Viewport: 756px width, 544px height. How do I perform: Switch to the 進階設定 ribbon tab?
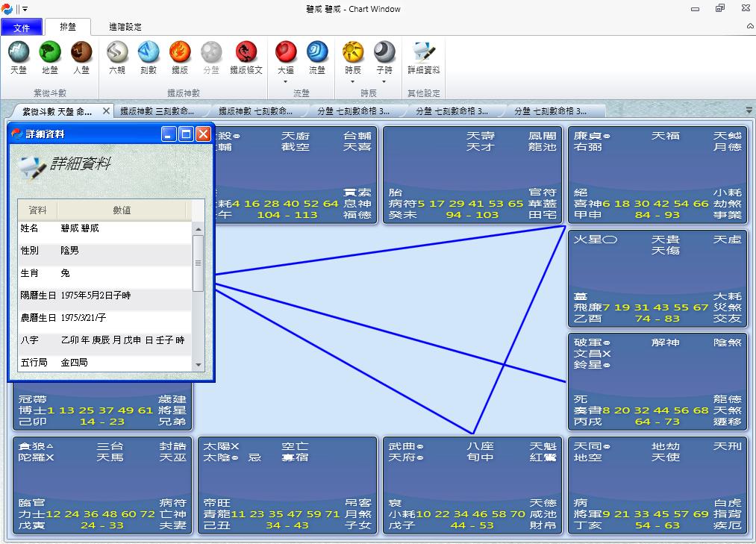[x=123, y=25]
